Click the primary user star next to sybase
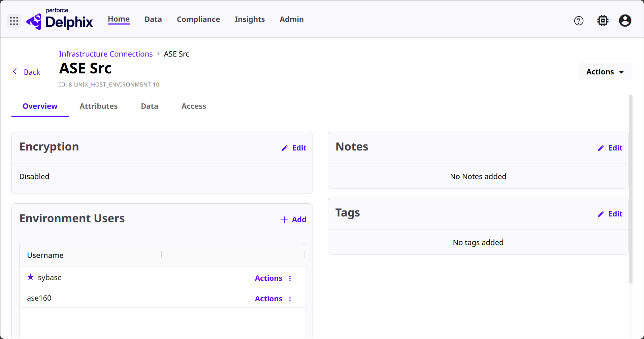This screenshot has height=339, width=644. [x=31, y=277]
